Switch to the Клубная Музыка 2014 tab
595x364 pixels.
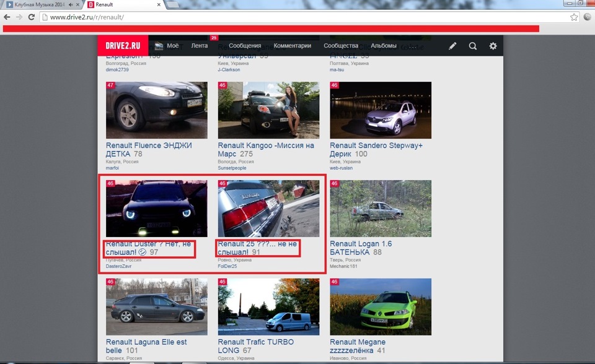coord(39,4)
